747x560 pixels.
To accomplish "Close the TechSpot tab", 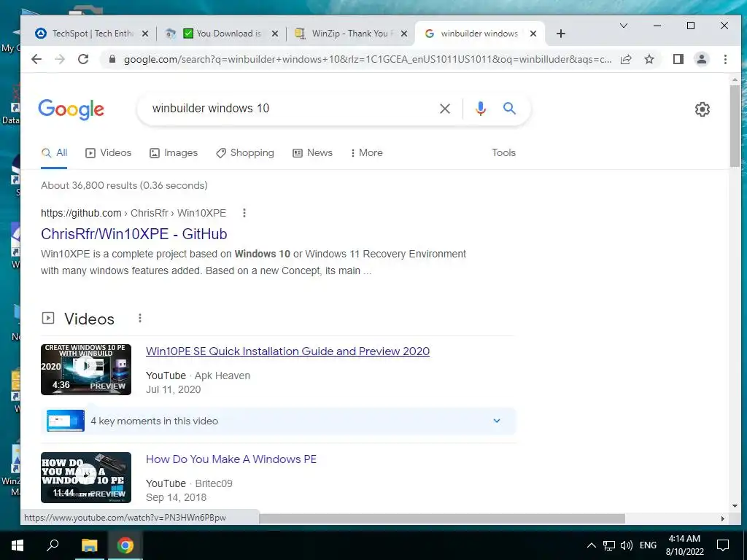I will (145, 34).
